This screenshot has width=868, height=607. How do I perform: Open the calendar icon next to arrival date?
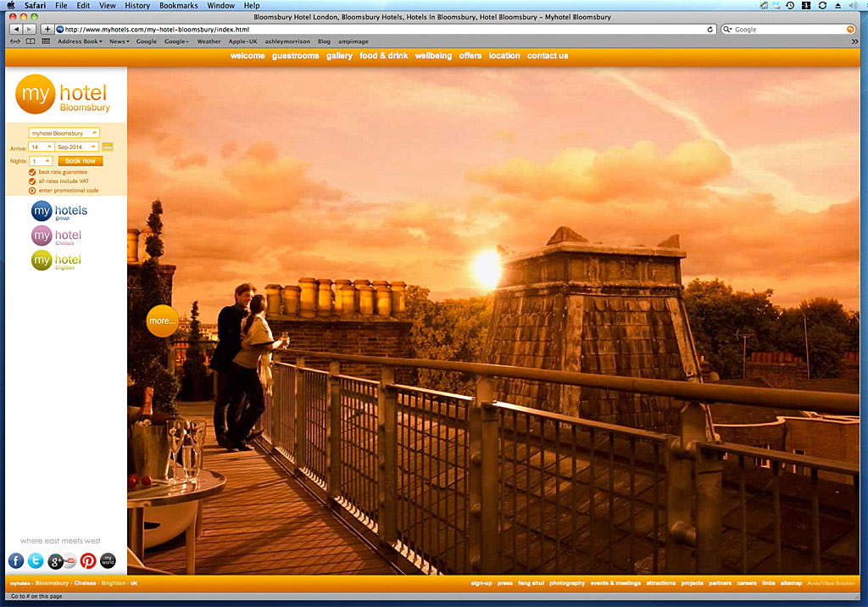tap(108, 147)
